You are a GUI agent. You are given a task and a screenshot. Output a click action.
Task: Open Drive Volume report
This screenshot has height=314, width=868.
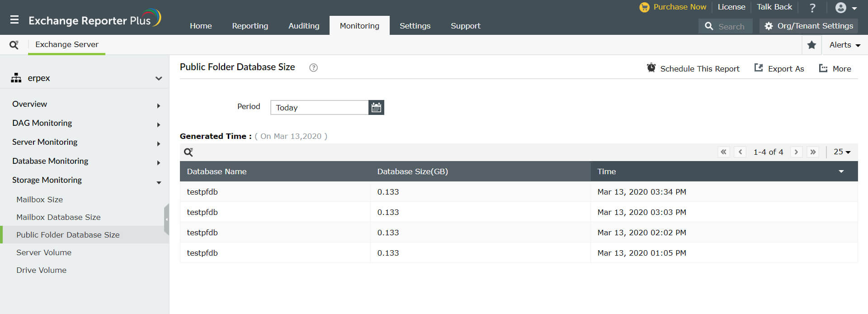click(x=41, y=270)
